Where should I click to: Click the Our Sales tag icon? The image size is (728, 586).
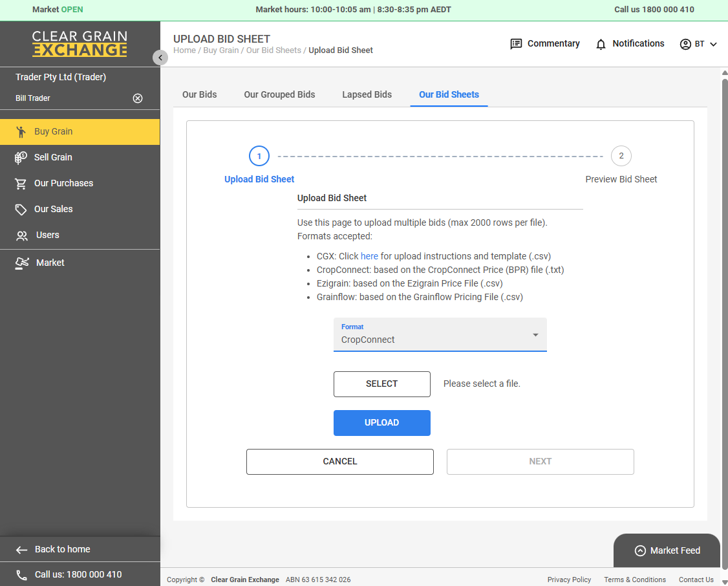21,210
